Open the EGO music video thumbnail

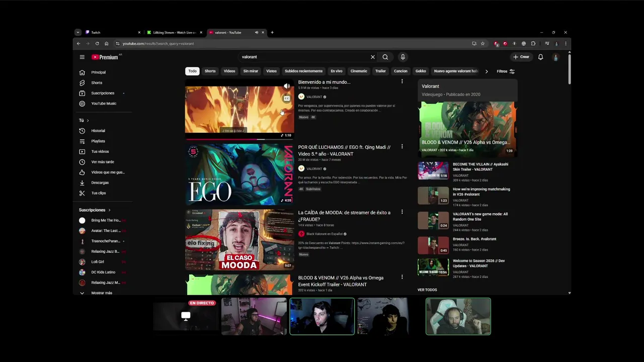point(239,174)
